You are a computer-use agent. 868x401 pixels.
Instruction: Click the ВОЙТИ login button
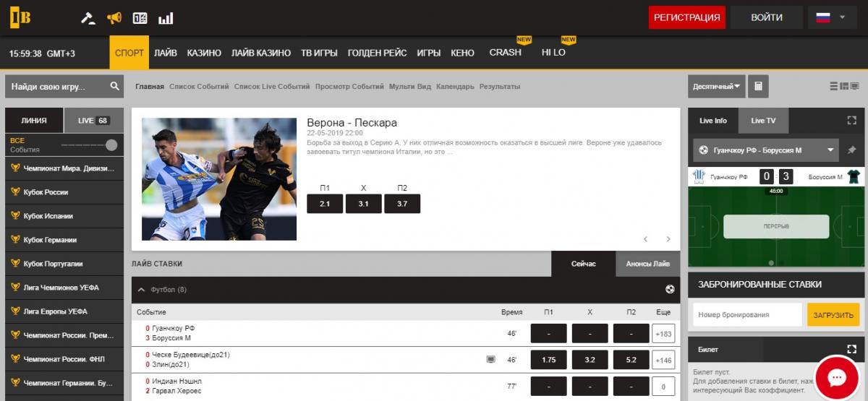click(x=767, y=17)
